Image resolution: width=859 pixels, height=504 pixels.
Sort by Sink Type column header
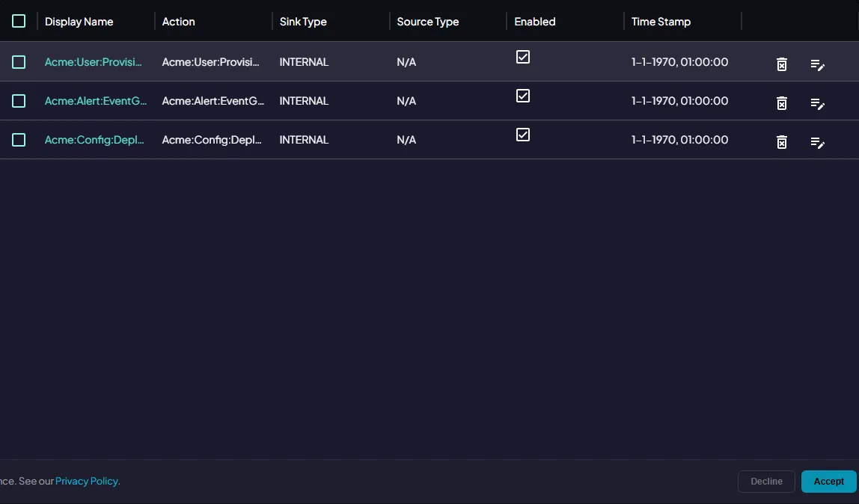[x=303, y=22]
